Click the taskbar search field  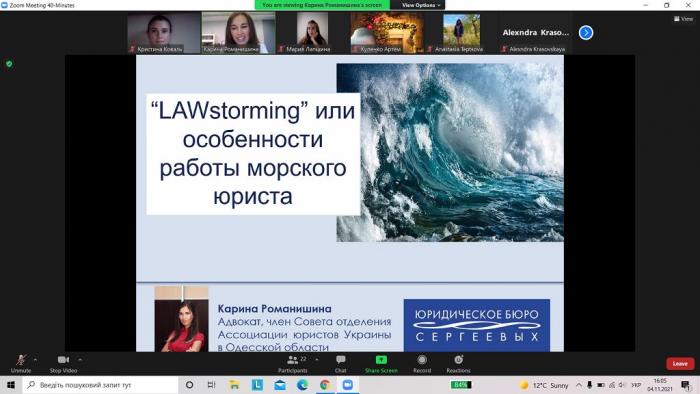point(100,385)
